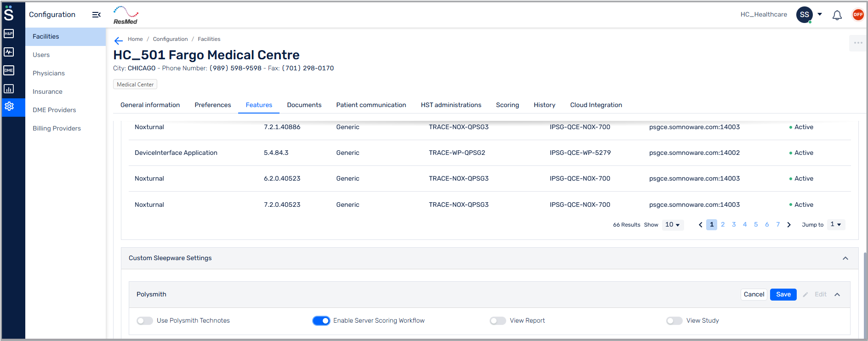The width and height of the screenshot is (868, 341).
Task: Click the Save button in Polysmith
Action: [x=783, y=295]
